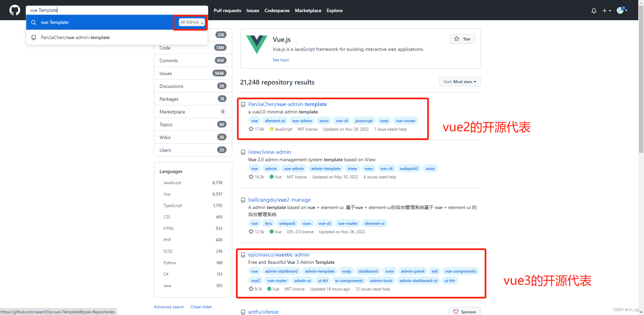Click repo icon next to iview/iview-admin
The width and height of the screenshot is (644, 315).
(243, 152)
